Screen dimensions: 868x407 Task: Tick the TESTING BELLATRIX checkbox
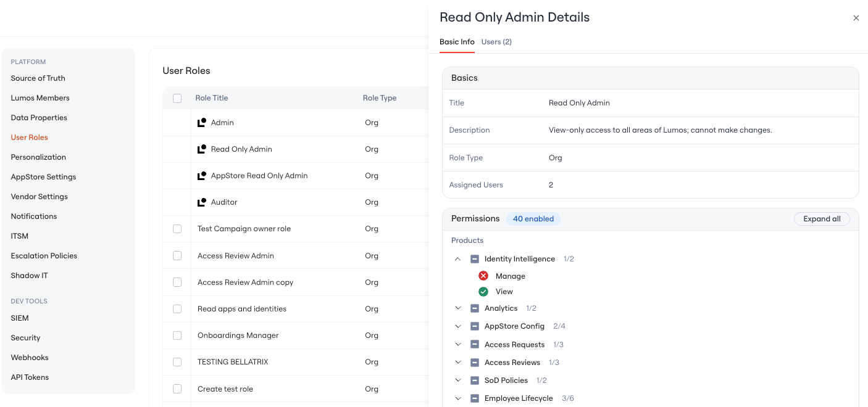(x=177, y=362)
